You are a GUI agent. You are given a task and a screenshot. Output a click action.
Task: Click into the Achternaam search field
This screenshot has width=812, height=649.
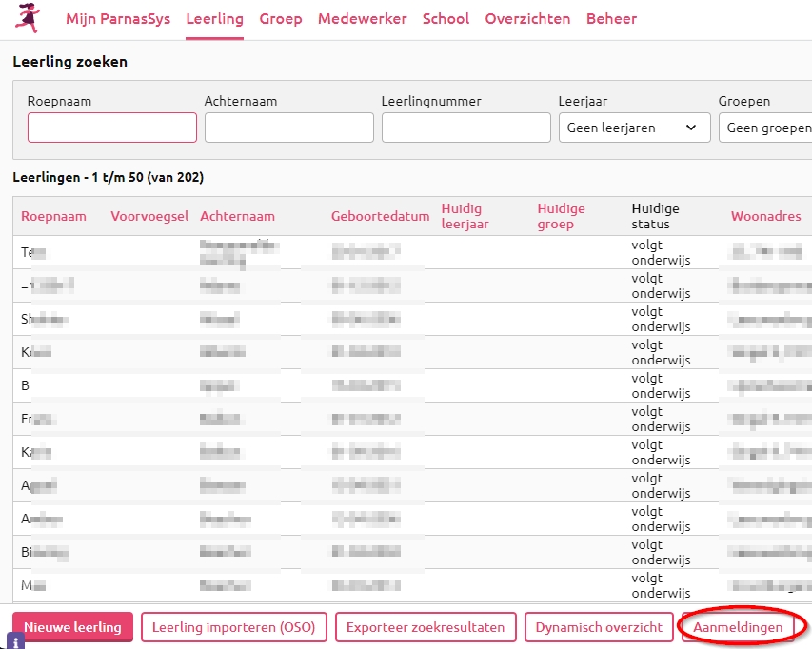point(289,128)
